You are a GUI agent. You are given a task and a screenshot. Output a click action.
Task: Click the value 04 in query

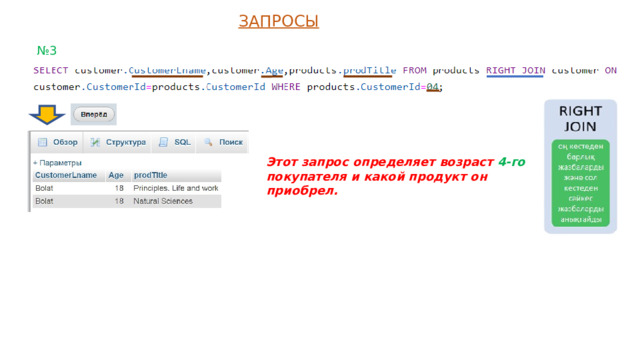(432, 87)
